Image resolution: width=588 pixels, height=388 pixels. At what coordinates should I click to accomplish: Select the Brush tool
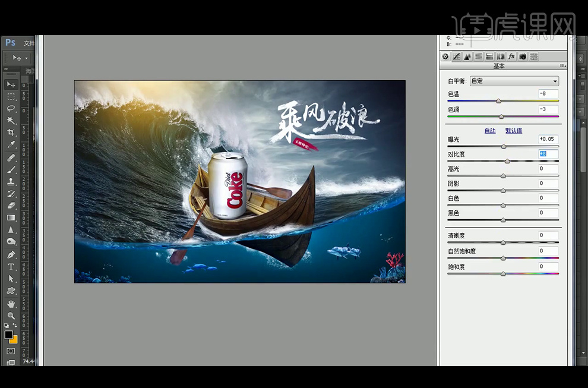tap(11, 169)
